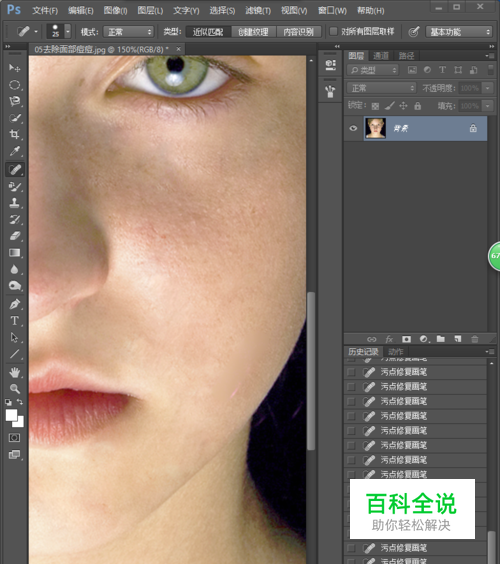Select the Move tool
This screenshot has width=500, height=564.
(x=14, y=68)
